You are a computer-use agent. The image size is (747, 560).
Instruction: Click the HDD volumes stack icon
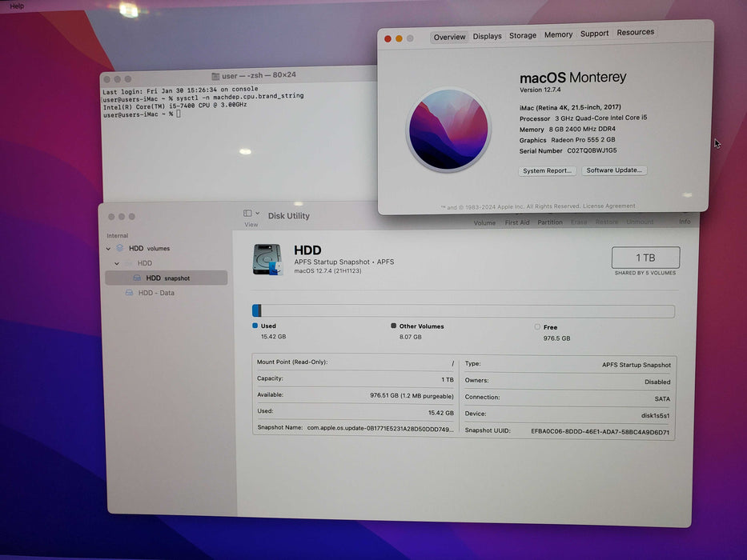click(120, 248)
